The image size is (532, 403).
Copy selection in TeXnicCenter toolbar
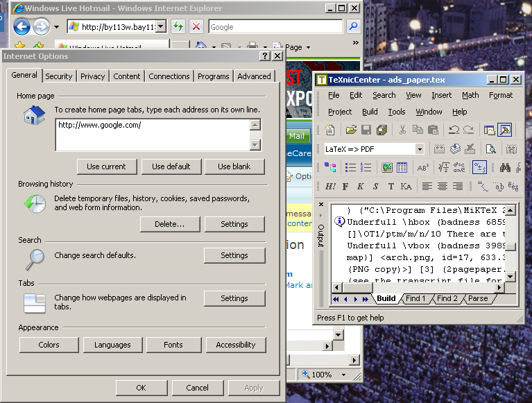click(418, 130)
